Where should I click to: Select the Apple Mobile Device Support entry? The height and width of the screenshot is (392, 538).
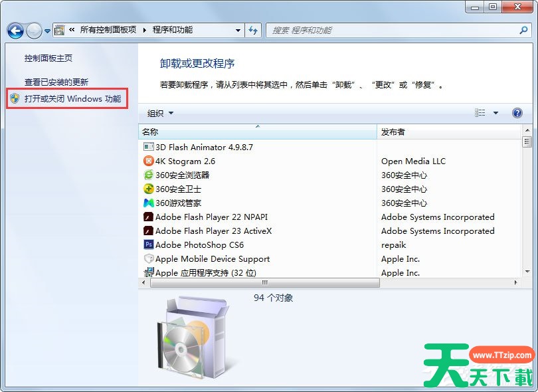(213, 259)
